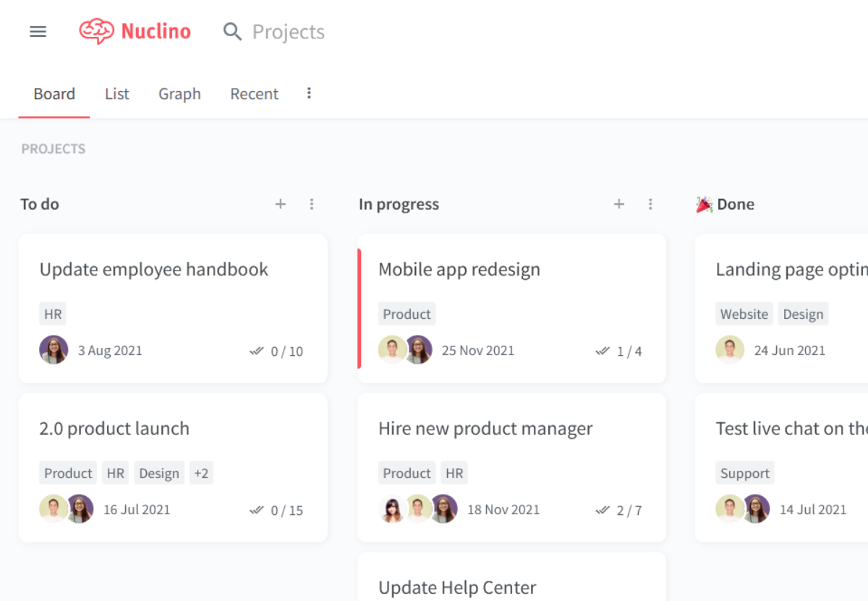
Task: Click the Projects search field
Action: [289, 32]
